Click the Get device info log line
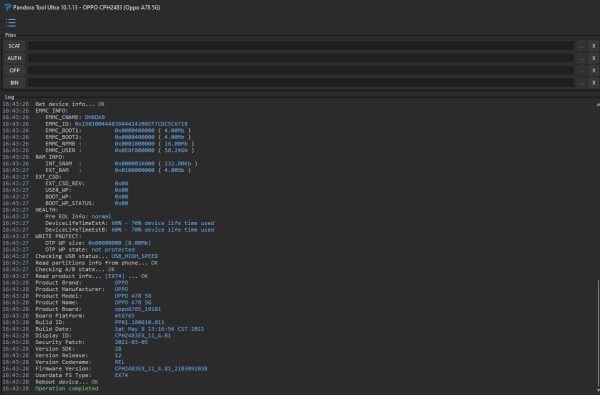This screenshot has width=600, height=395. [x=70, y=104]
